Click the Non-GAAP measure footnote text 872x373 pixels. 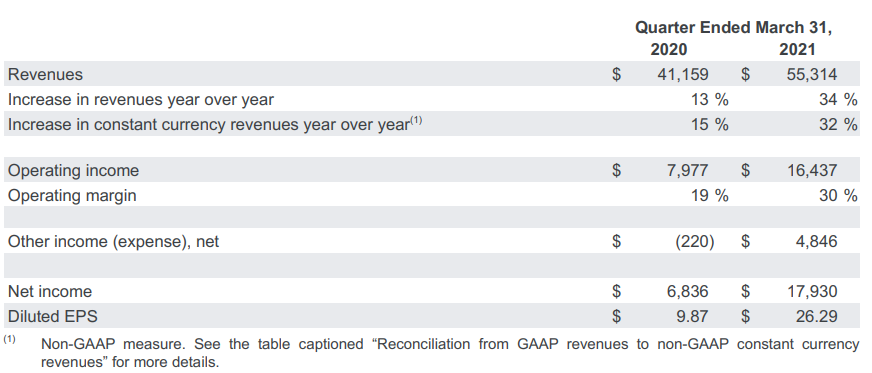[450, 354]
